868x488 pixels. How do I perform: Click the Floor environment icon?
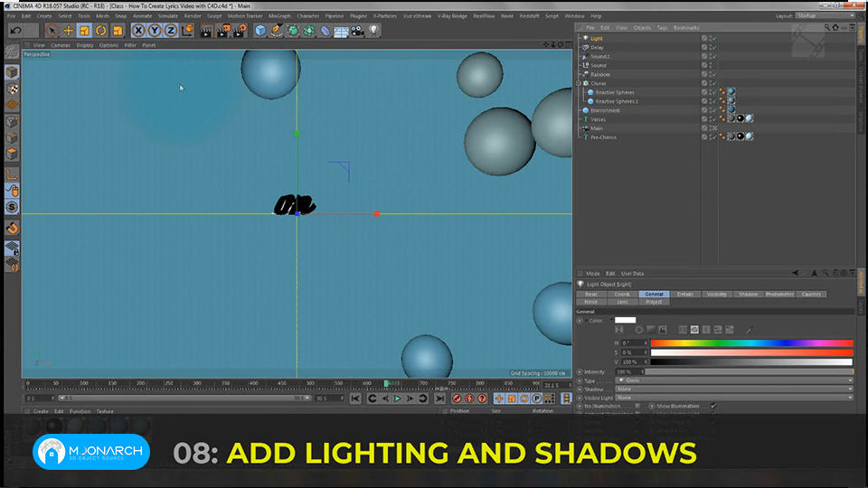(x=341, y=31)
